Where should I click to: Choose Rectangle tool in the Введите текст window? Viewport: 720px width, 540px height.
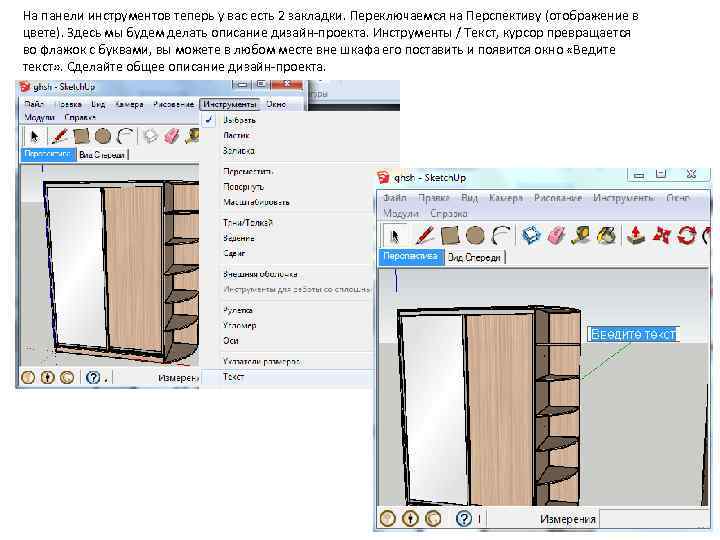450,235
